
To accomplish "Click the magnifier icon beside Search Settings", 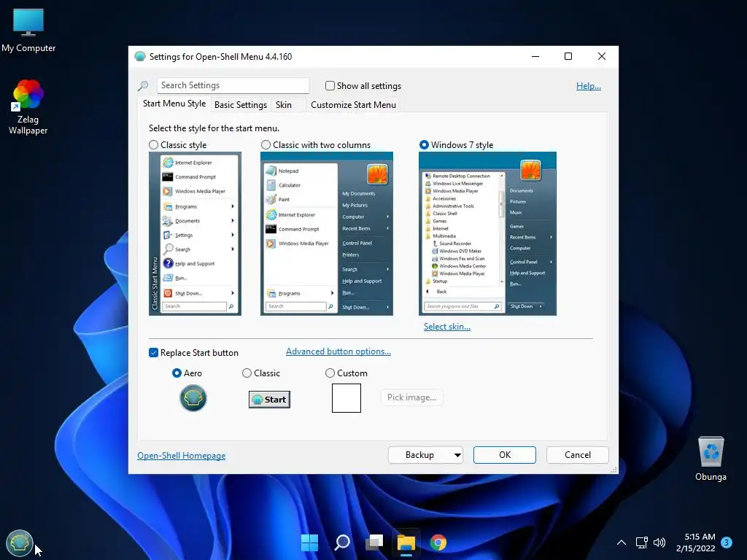I will tap(143, 86).
